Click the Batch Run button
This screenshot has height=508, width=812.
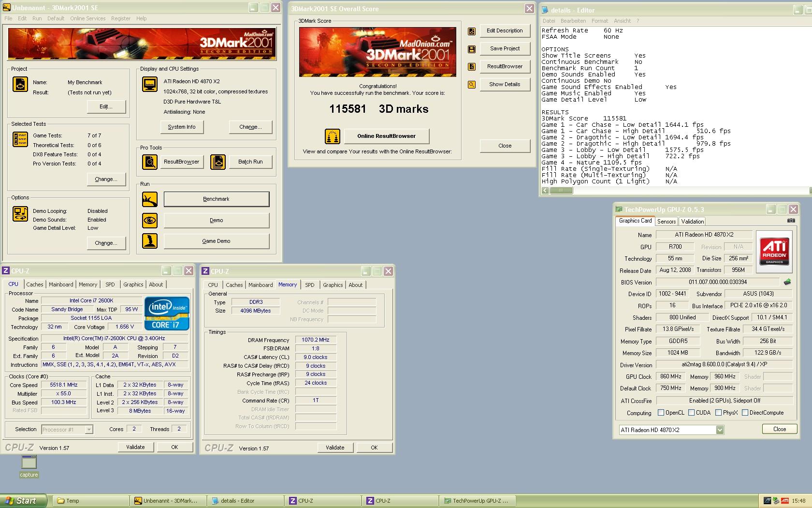[x=250, y=162]
